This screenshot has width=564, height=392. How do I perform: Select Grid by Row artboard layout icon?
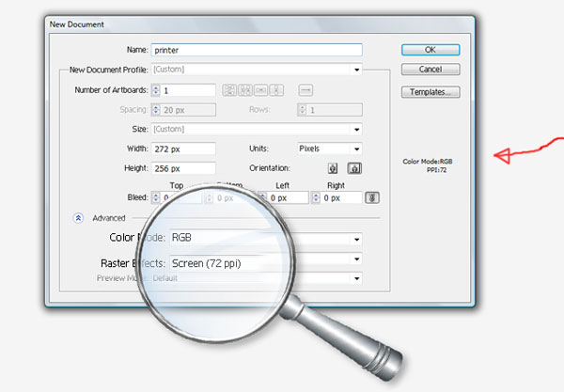point(229,90)
